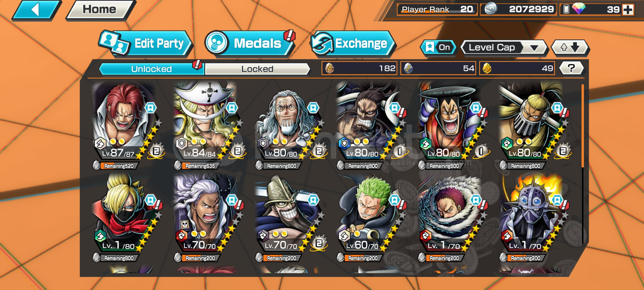644x290 pixels.
Task: Tap the blue back arrow button
Action: pos(36,10)
